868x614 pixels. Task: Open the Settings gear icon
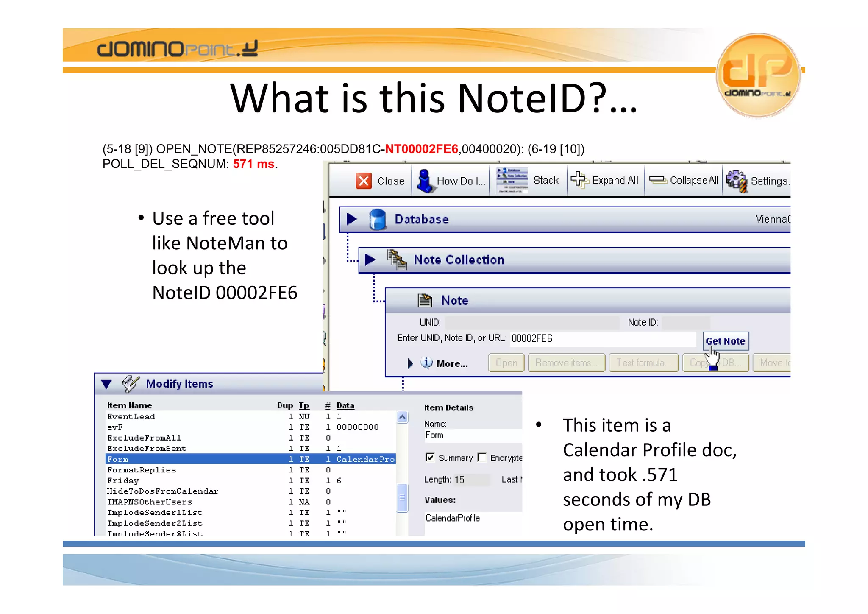pos(737,181)
